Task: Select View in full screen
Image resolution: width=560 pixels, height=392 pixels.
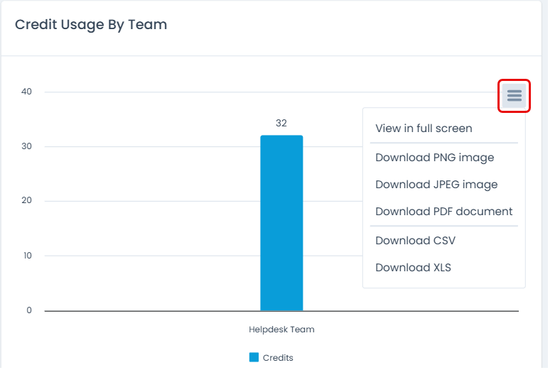Action: [424, 129]
